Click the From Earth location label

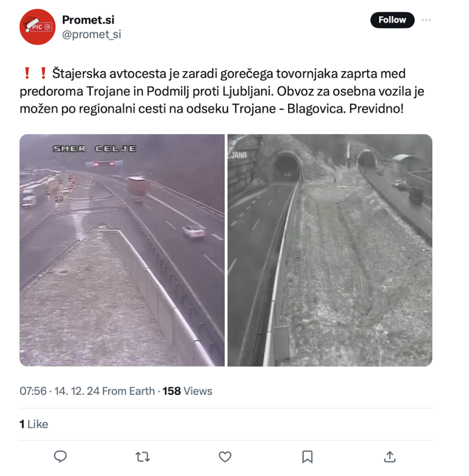[x=128, y=391]
